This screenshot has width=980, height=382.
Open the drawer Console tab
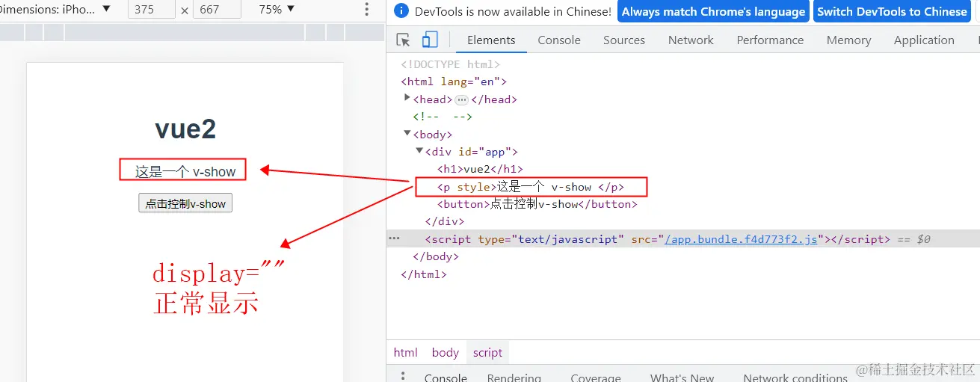[446, 377]
